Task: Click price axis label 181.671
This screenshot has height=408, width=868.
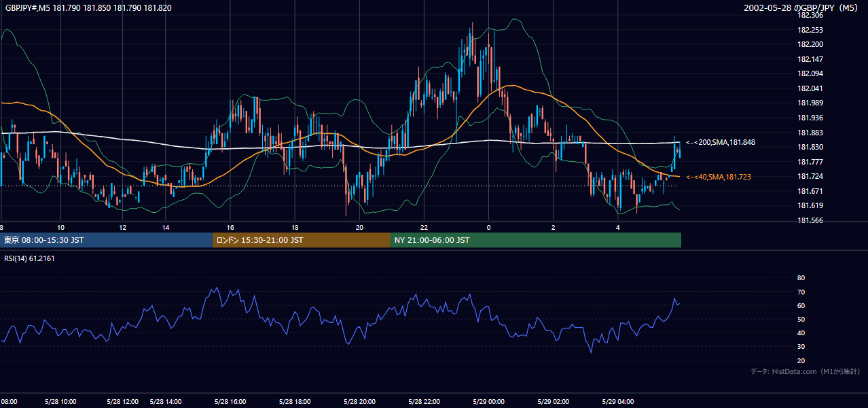Action: (x=810, y=191)
